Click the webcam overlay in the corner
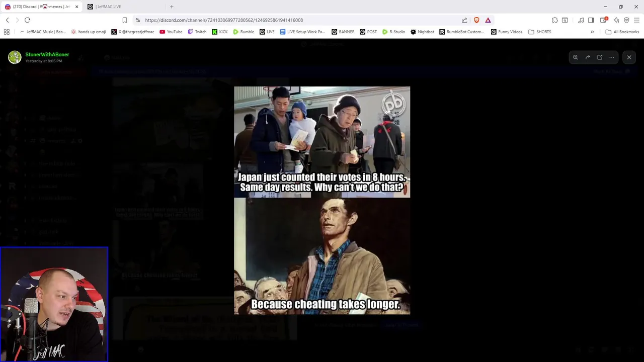Viewport: 644px width, 362px height. [54, 304]
